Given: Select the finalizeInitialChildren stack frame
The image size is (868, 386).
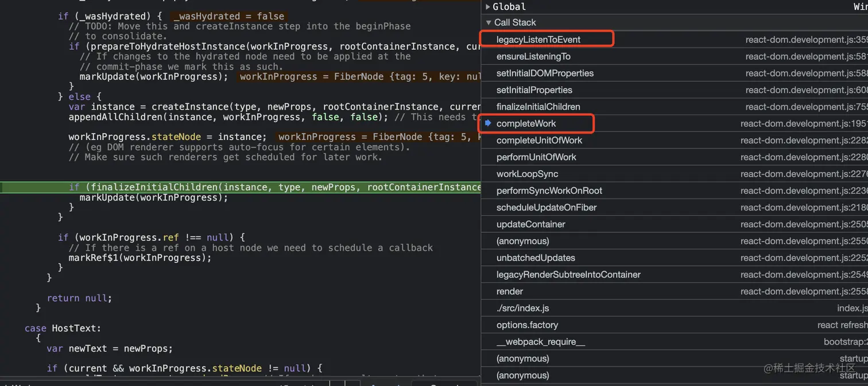Looking at the screenshot, I should point(674,107).
